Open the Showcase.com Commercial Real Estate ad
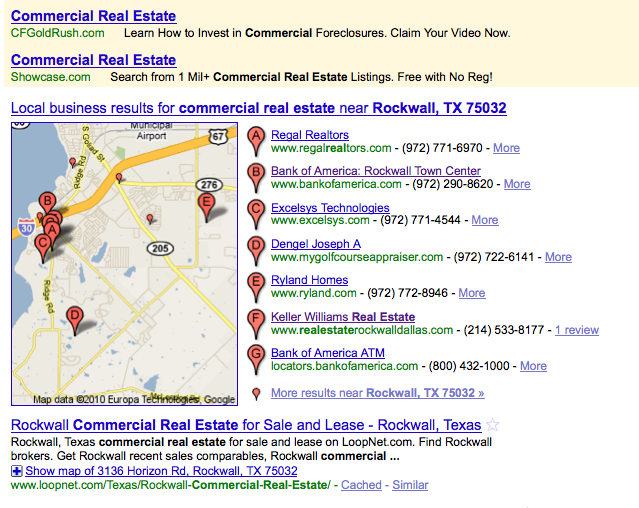 coord(93,60)
